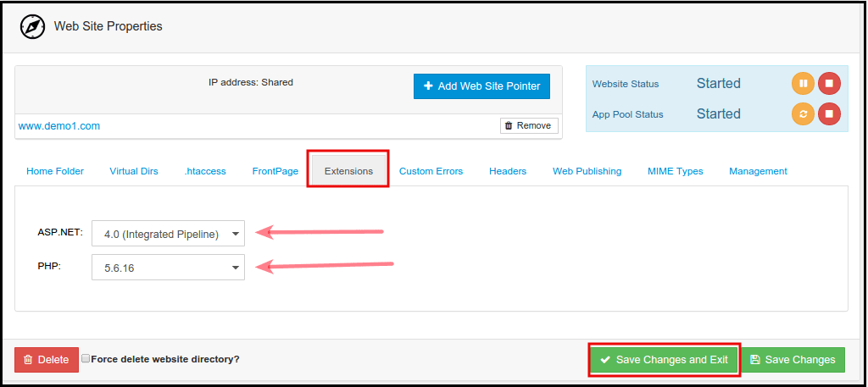Screen dimensions: 868x387
Task: Select the Extensions tab
Action: pyautogui.click(x=348, y=171)
